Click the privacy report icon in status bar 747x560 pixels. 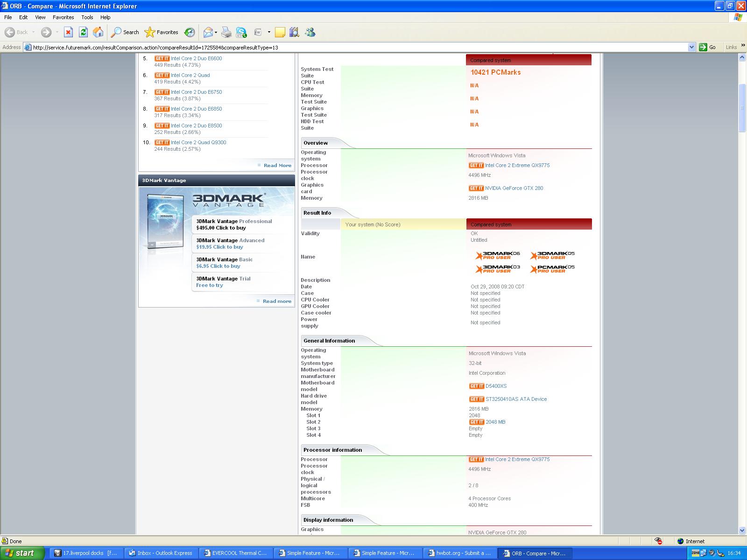(658, 541)
